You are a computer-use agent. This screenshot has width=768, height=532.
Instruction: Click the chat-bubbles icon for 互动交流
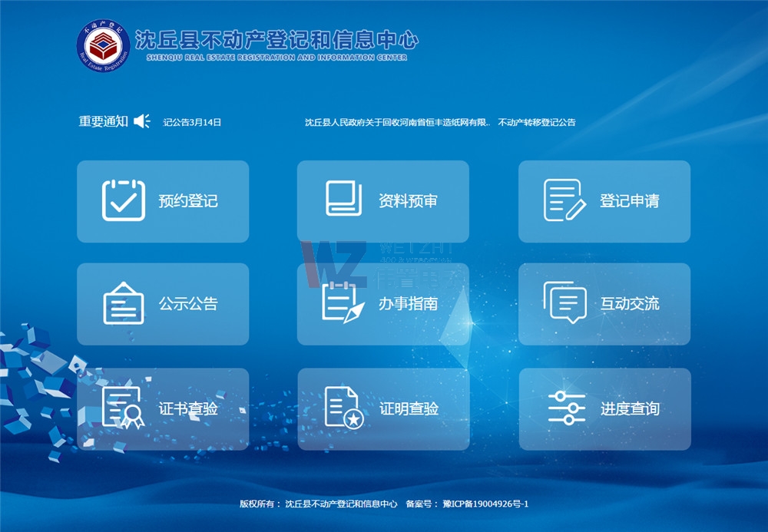(563, 305)
